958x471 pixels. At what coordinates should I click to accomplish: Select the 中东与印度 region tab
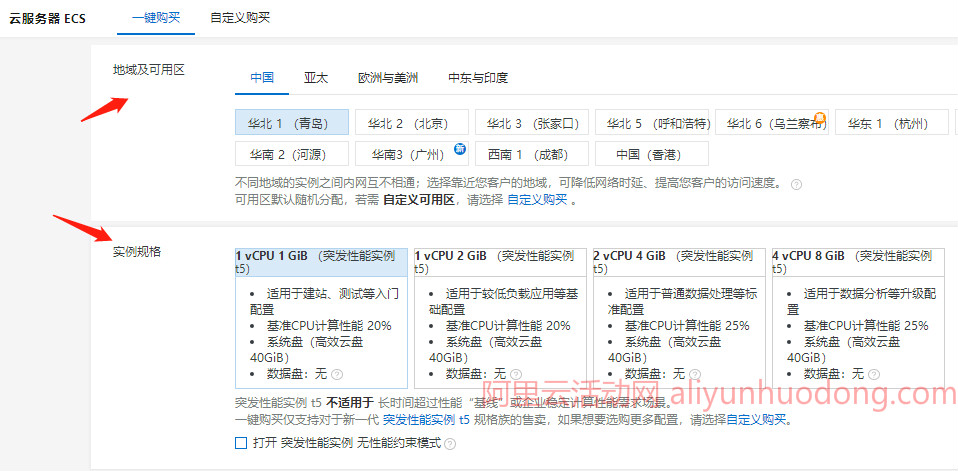pos(478,78)
